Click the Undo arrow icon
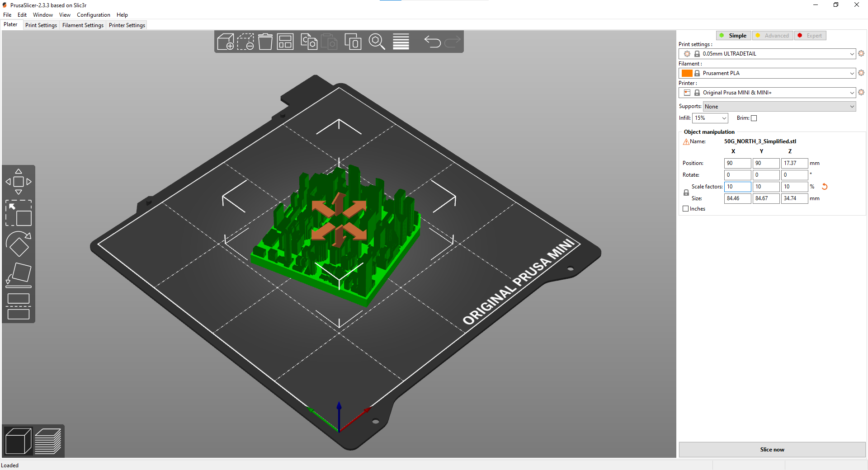This screenshot has height=470, width=868. point(433,42)
